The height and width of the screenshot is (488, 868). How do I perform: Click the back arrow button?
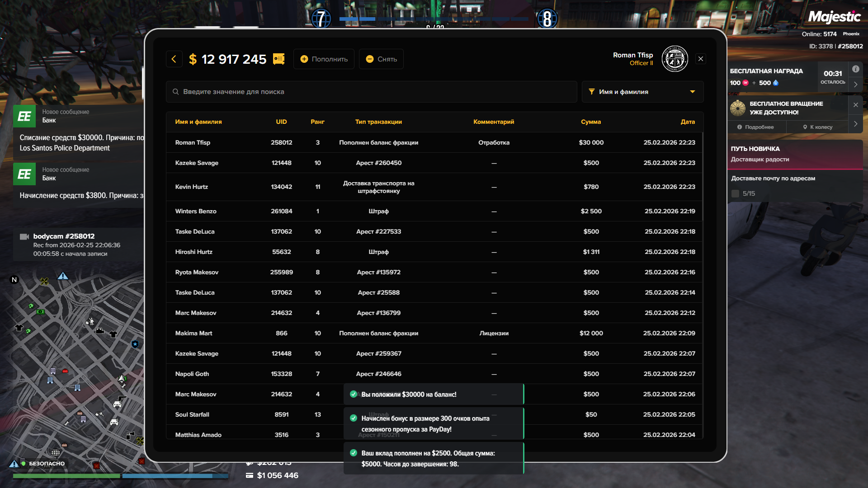(x=174, y=59)
